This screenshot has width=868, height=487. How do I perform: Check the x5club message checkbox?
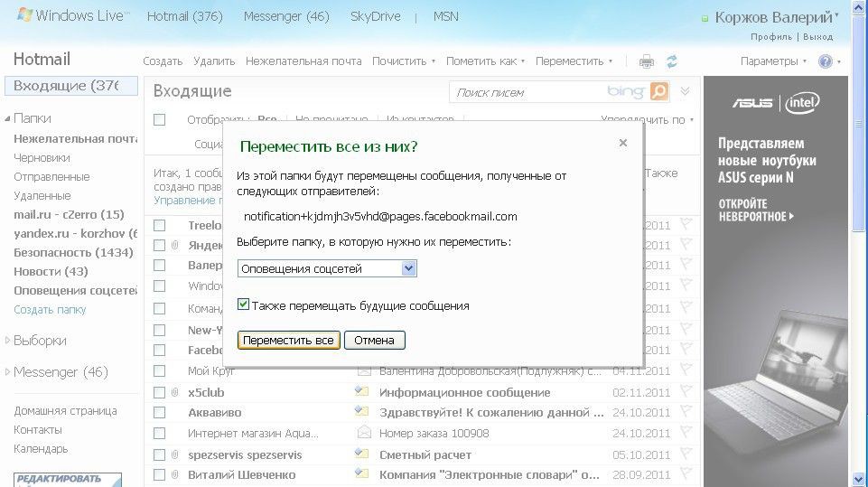pyautogui.click(x=160, y=392)
